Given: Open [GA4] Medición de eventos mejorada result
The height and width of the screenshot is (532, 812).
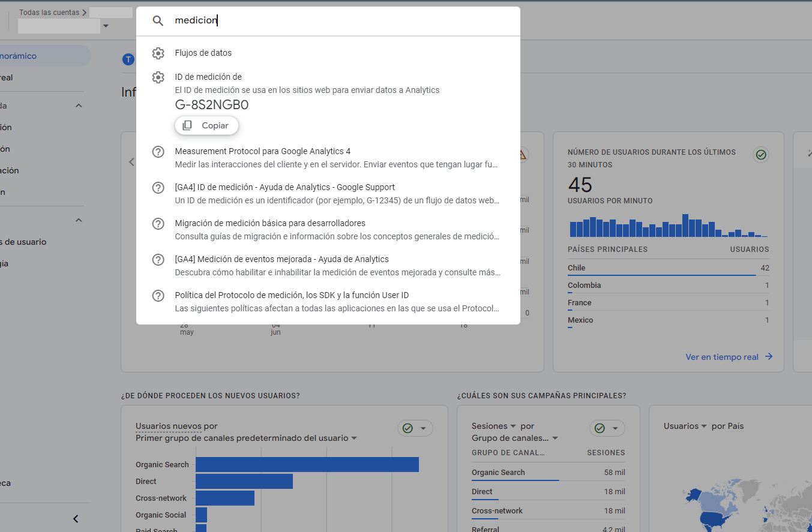Looking at the screenshot, I should pyautogui.click(x=328, y=266).
